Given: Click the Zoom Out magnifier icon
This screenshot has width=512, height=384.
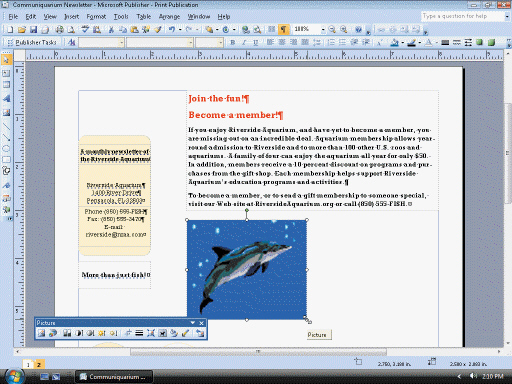Looking at the screenshot, I should [332, 30].
